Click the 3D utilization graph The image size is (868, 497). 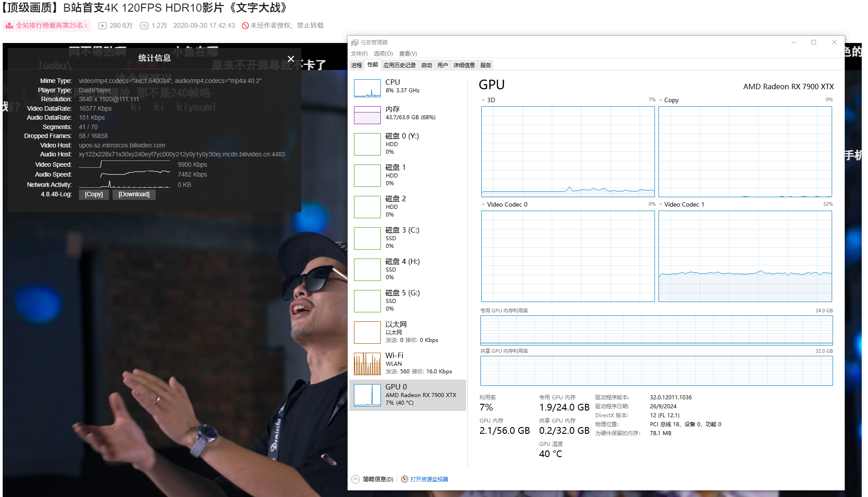click(568, 151)
